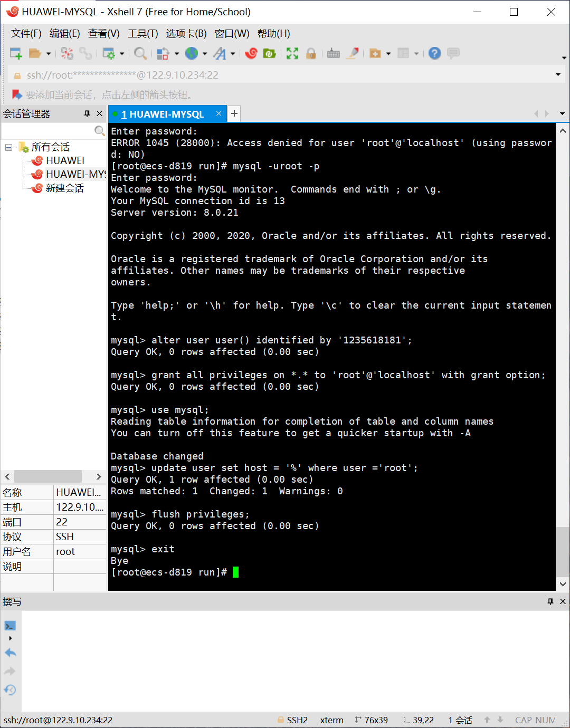Click the send-to-terminal icon in compose pane
Viewport: 570px width, 728px height.
10,626
